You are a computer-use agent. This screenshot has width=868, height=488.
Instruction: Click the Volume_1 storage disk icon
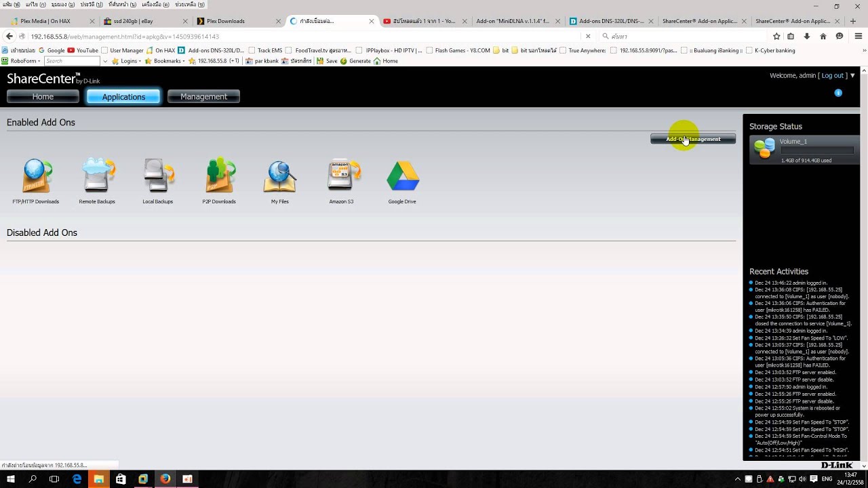[764, 148]
